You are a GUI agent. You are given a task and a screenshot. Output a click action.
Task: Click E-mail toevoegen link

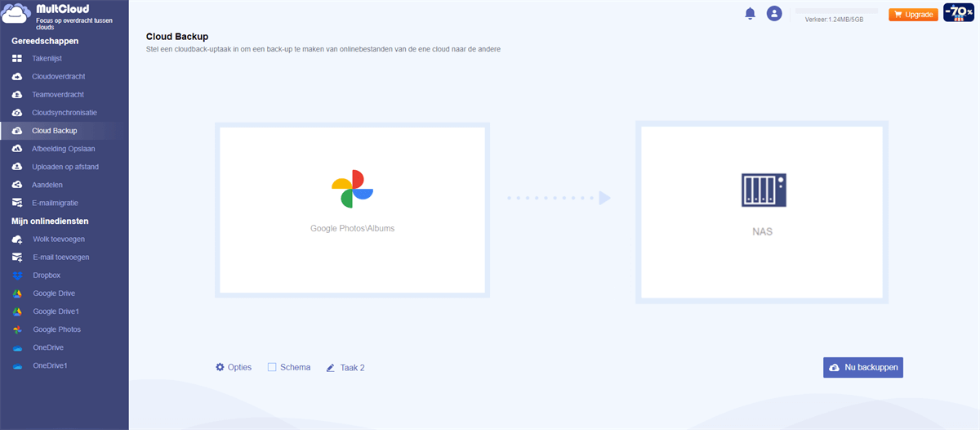pyautogui.click(x=61, y=258)
